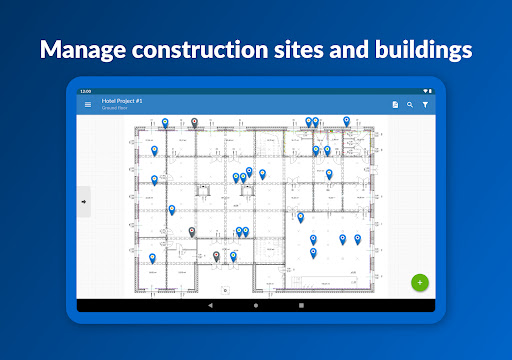Select the rightmost pin in large hall

click(x=358, y=239)
